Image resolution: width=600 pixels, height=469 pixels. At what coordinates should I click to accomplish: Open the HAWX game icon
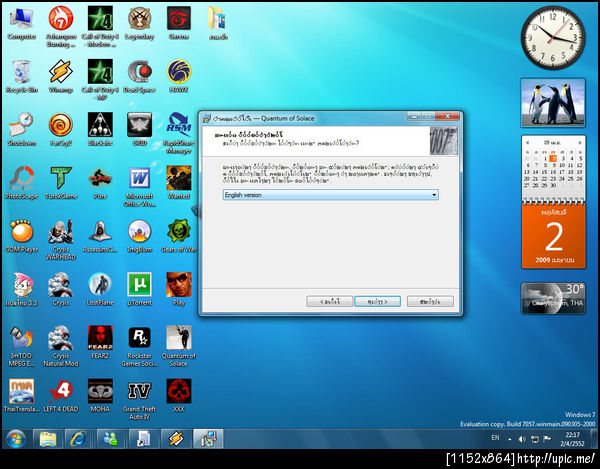click(179, 77)
